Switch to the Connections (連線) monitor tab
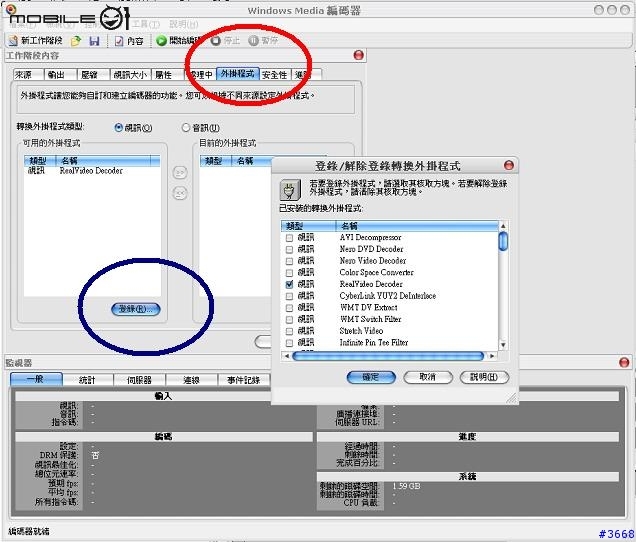The height and width of the screenshot is (542, 636). click(x=191, y=380)
